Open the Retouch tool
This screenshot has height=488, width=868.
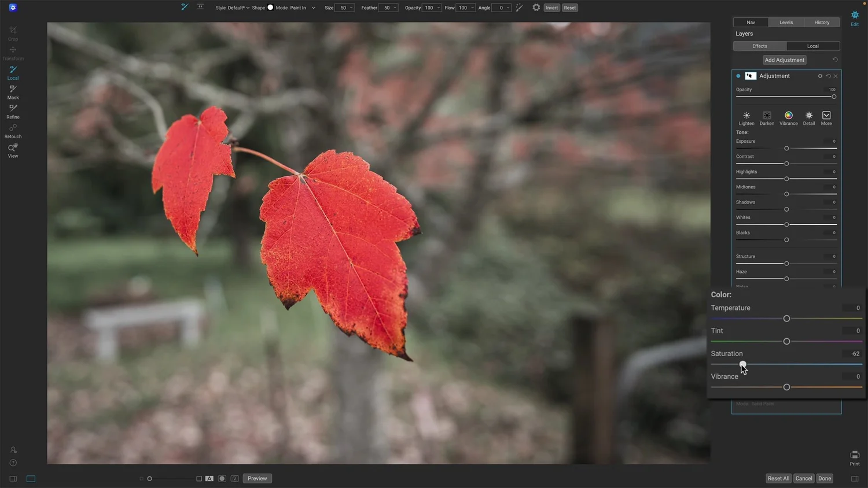pos(13,130)
